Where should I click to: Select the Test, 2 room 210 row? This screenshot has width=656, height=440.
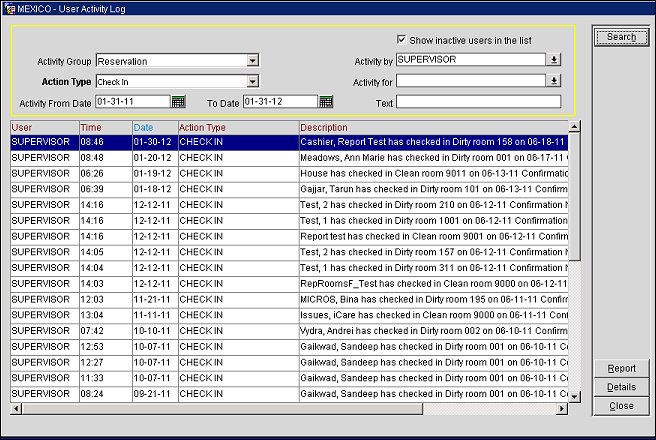click(289, 205)
